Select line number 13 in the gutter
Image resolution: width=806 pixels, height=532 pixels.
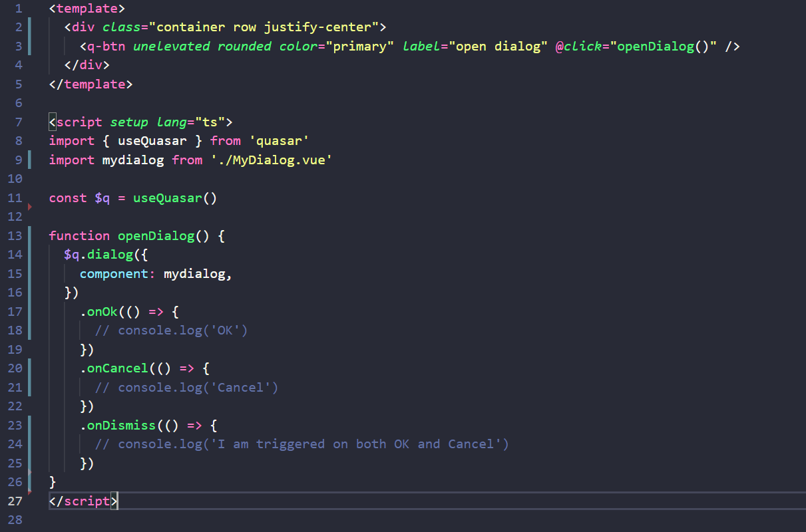point(15,235)
